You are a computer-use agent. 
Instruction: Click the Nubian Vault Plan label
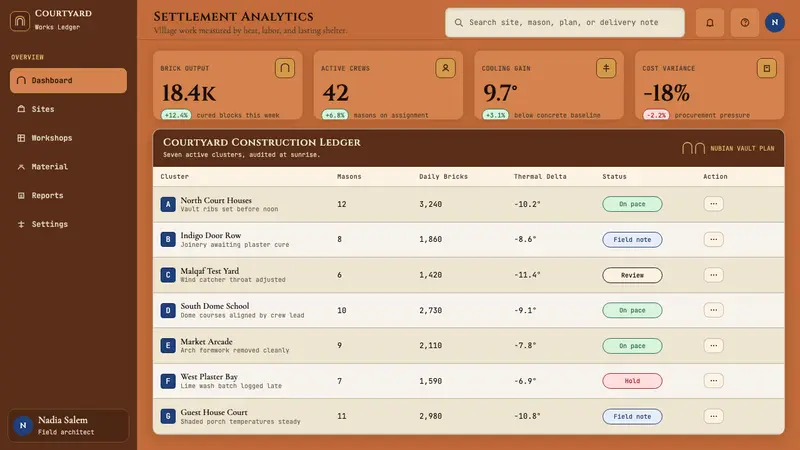tap(742, 148)
